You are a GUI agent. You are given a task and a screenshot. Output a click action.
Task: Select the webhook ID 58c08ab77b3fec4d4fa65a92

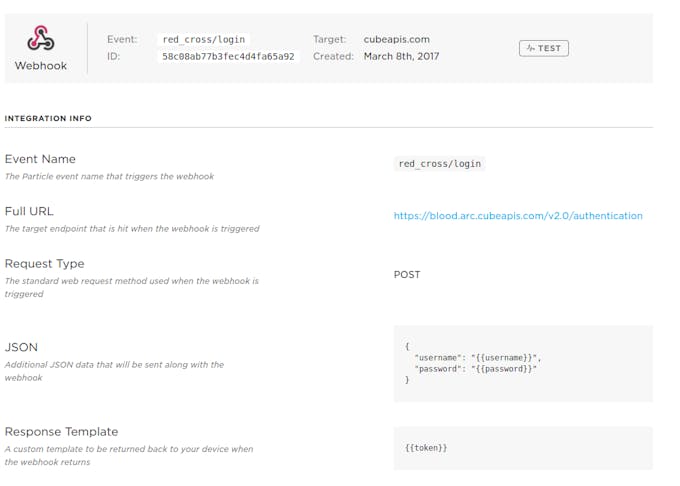pos(228,57)
